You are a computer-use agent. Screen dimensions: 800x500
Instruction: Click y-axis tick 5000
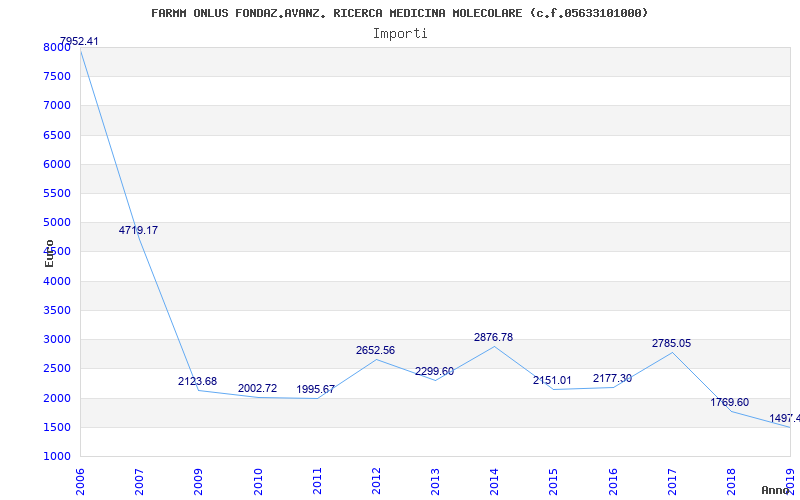57,222
